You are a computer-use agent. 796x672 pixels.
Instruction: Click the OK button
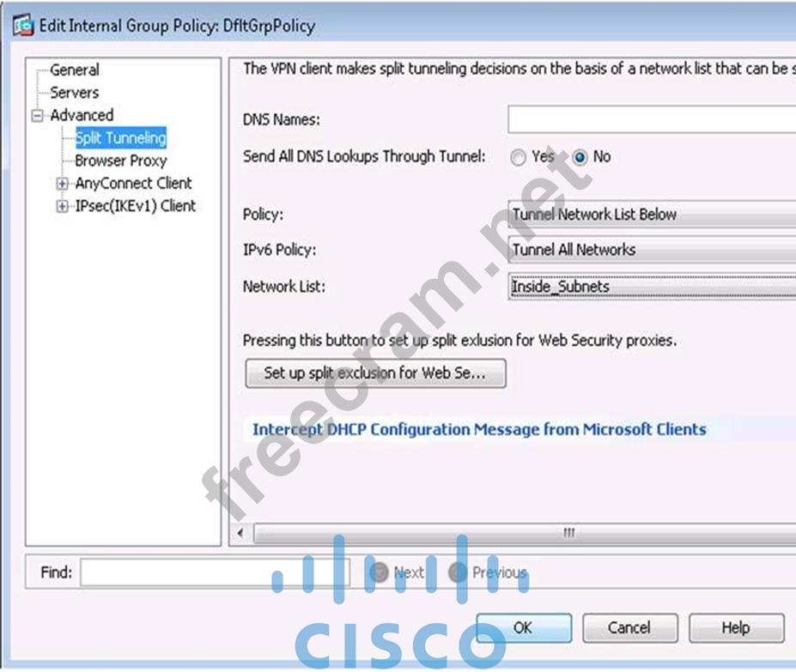[524, 628]
